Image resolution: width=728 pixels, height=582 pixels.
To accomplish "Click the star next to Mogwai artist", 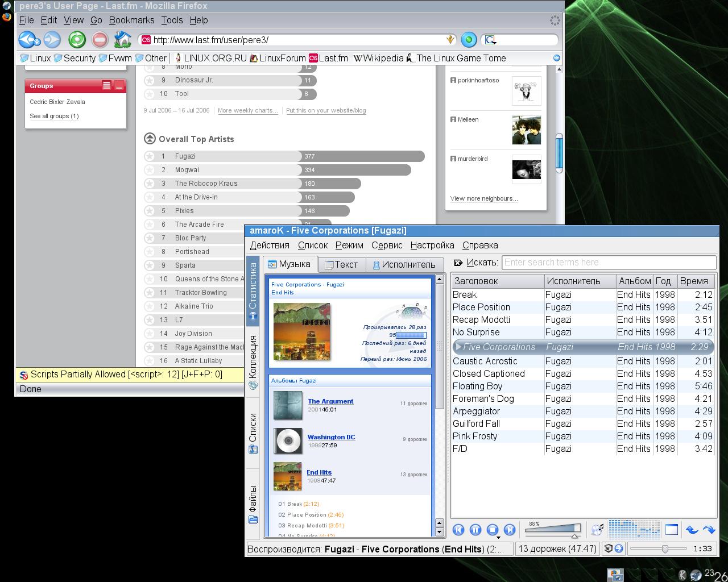I will [150, 170].
